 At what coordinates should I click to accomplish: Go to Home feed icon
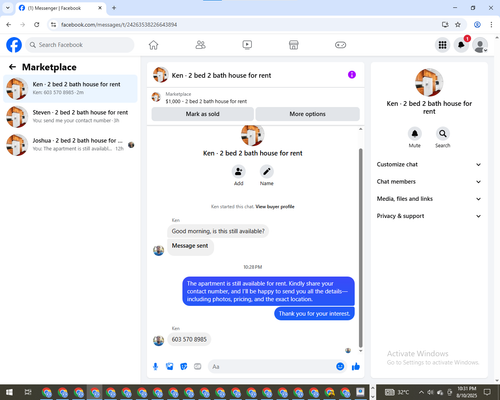point(153,45)
